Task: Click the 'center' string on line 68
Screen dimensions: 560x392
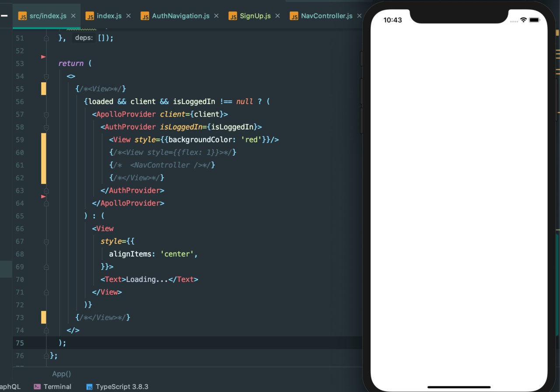Action: 177,254
